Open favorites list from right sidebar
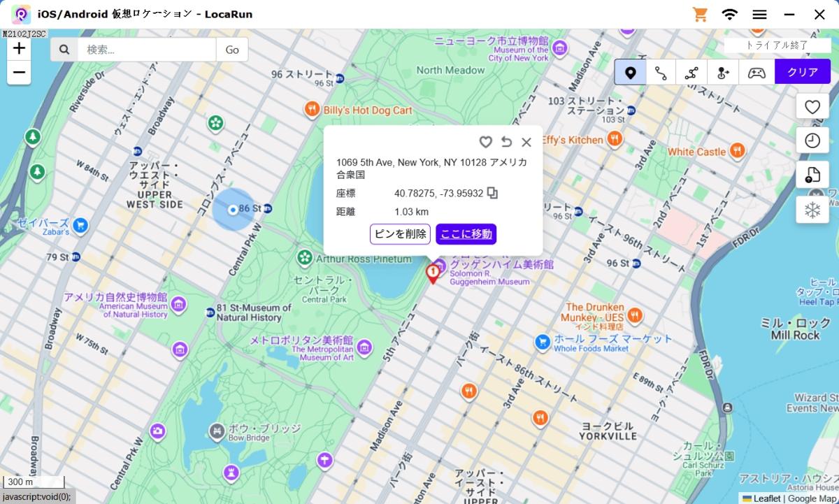 812,107
